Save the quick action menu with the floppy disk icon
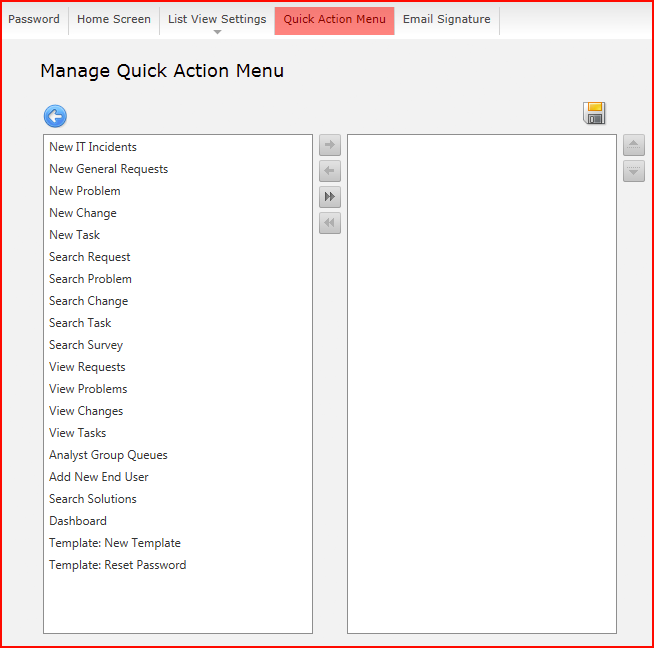This screenshot has height=648, width=654. point(594,113)
